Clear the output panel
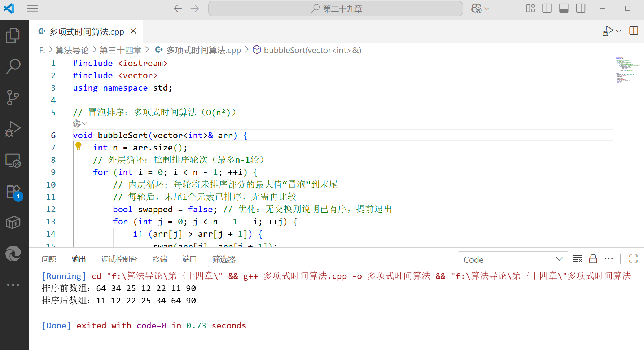Screen dimensions: 644x350 click(577, 259)
